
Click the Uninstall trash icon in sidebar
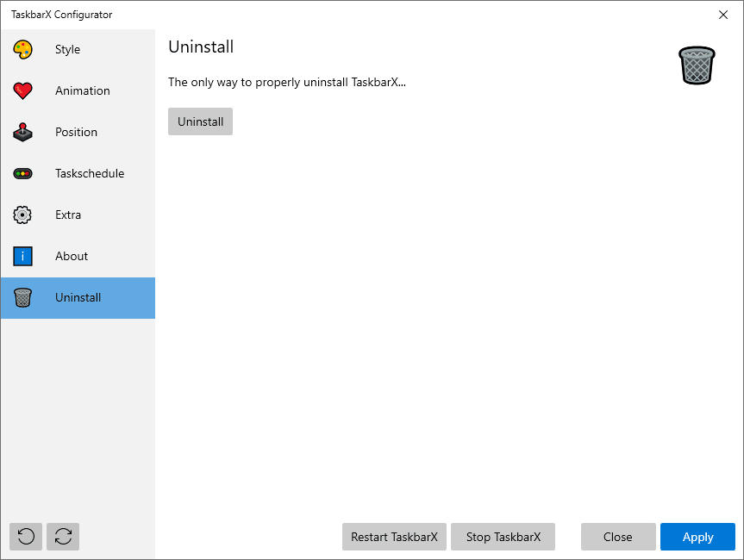pyautogui.click(x=22, y=298)
